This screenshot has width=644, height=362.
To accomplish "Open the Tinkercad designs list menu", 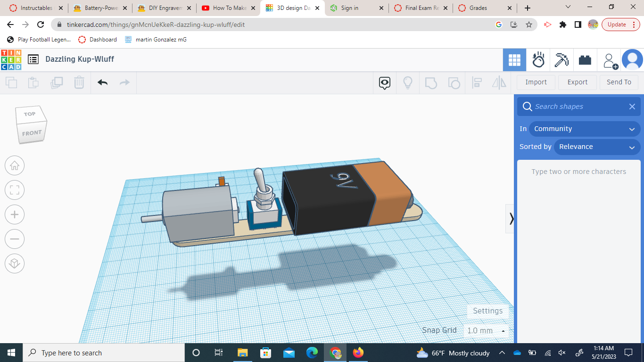I will tap(33, 59).
